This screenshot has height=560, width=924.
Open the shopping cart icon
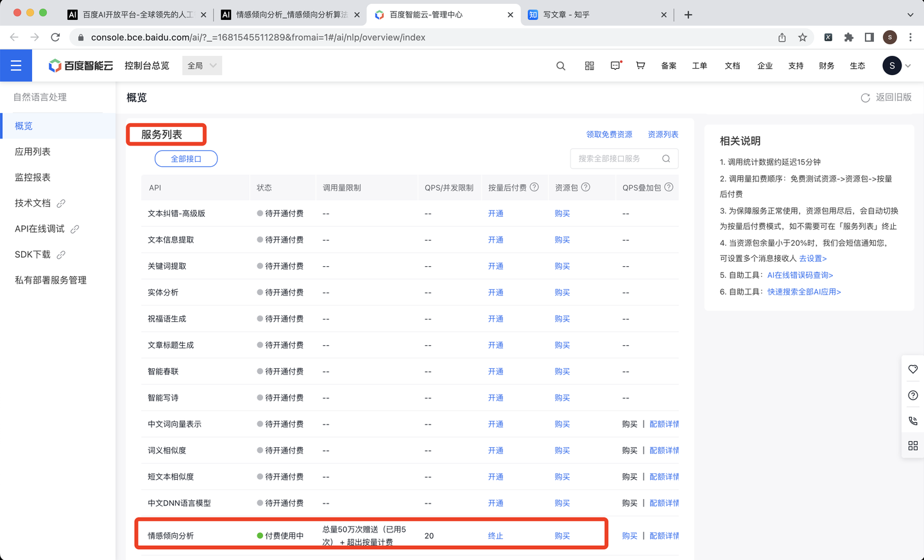click(x=640, y=65)
